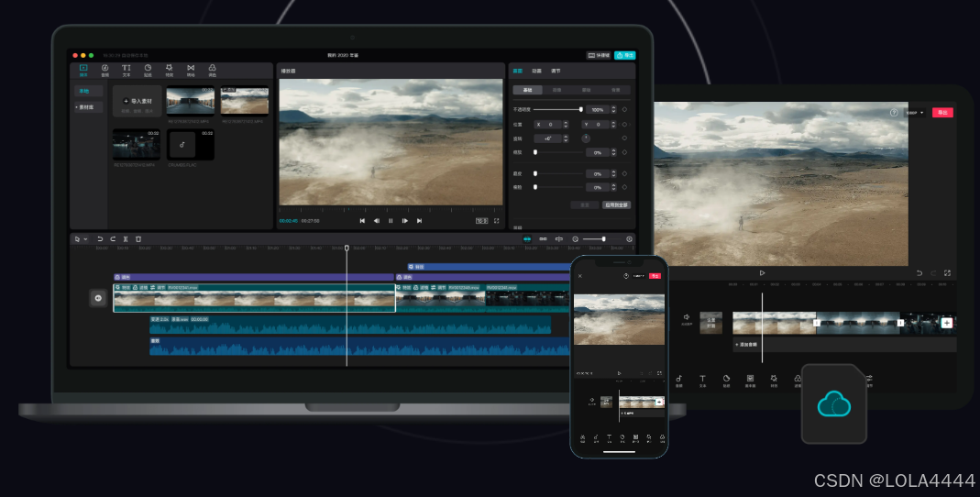Switch to the 动画 tab in properties panel
Image resolution: width=980 pixels, height=497 pixels.
(x=536, y=71)
